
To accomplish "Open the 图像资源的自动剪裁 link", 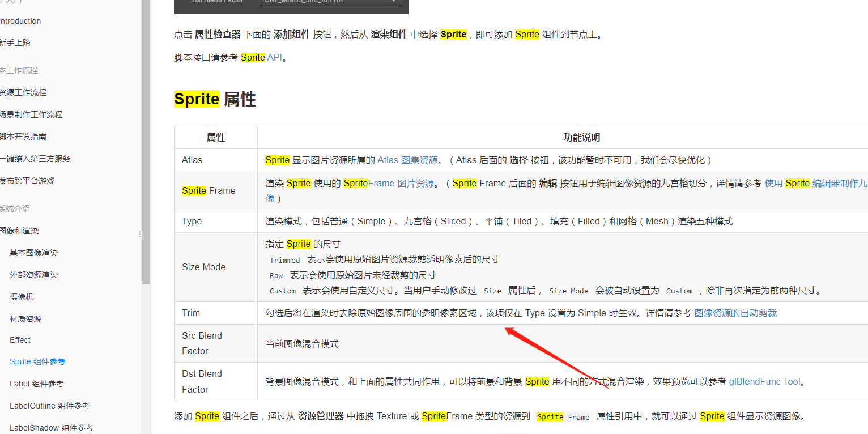I will point(735,313).
